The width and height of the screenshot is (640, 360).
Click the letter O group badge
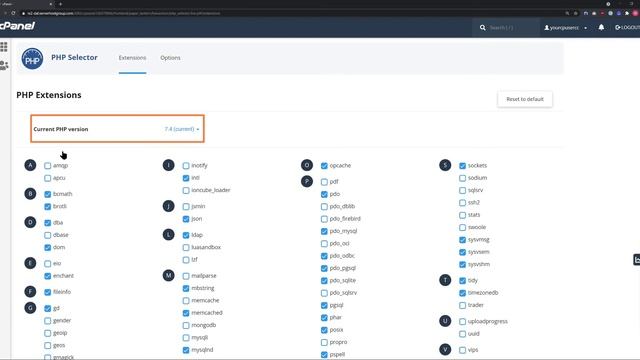307,165
